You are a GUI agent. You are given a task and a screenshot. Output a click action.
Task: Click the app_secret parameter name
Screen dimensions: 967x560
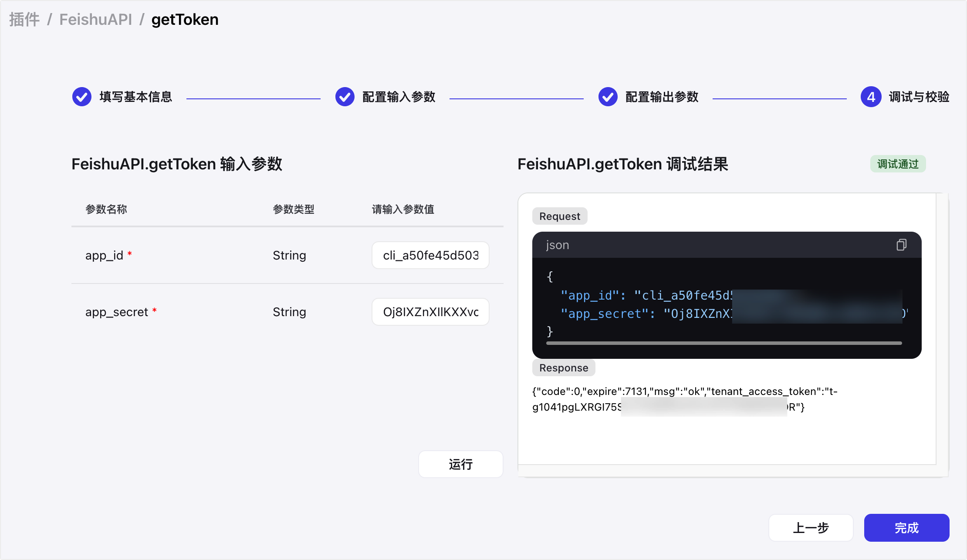tap(117, 312)
